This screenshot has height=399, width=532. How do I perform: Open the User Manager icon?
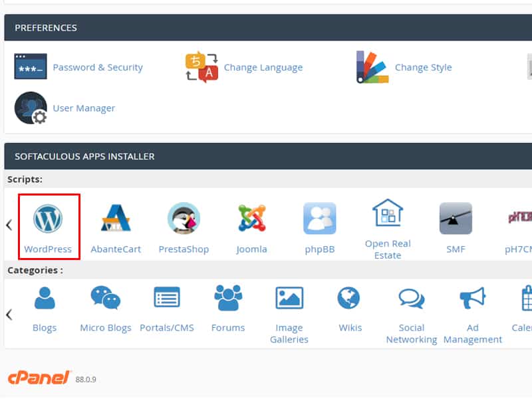pos(31,108)
